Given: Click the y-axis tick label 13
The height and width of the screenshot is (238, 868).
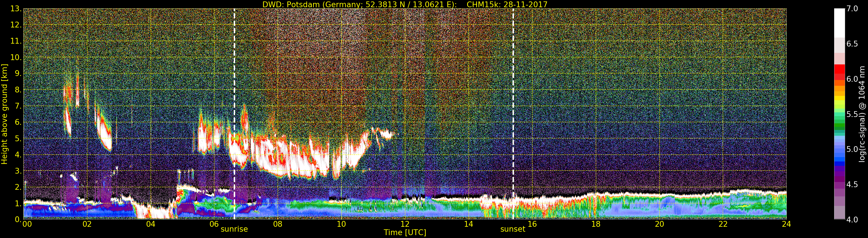Looking at the screenshot, I should pyautogui.click(x=16, y=9).
